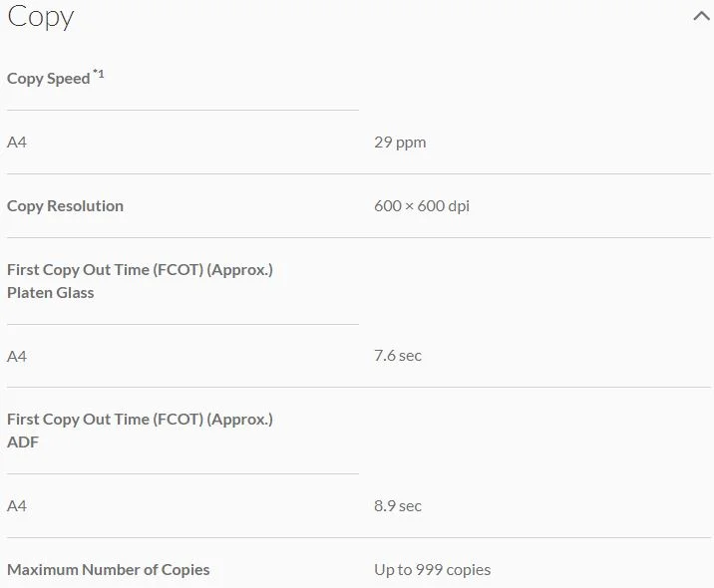Click the A4 label under Copy Speed
Image resolution: width=714 pixels, height=588 pixels.
tap(17, 143)
